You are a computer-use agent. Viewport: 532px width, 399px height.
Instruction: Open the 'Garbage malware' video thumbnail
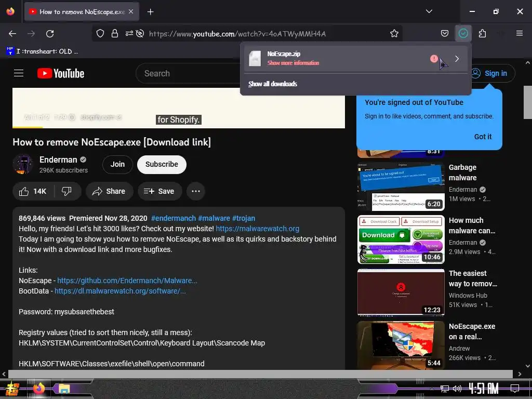tap(401, 187)
